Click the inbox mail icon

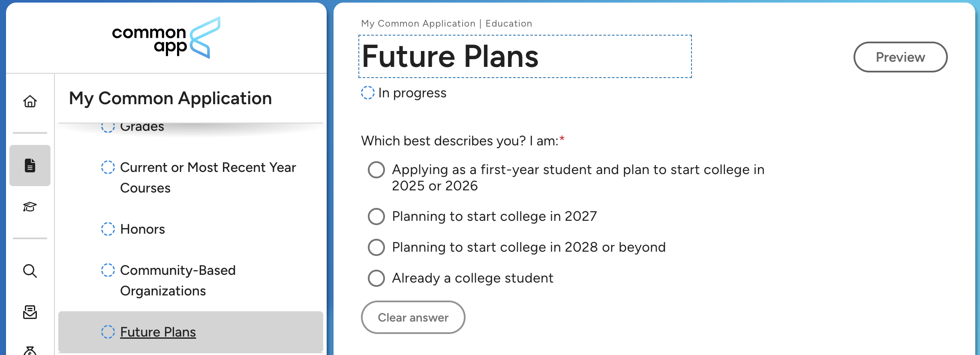pos(30,312)
